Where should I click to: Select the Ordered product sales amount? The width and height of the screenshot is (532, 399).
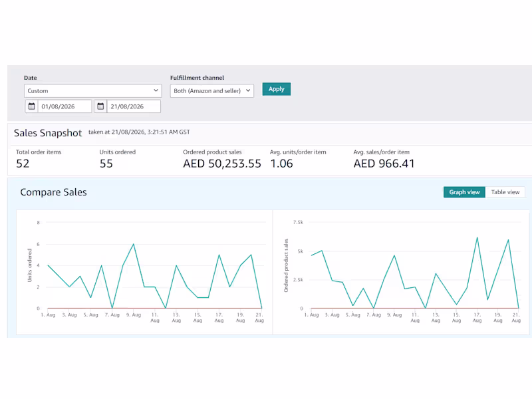click(222, 164)
